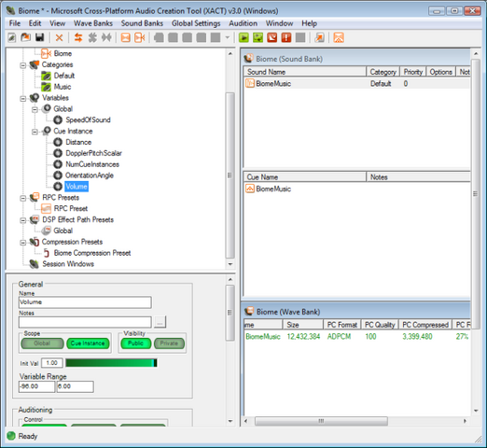Set visibility to Public
The height and width of the screenshot is (448, 487).
click(x=135, y=343)
